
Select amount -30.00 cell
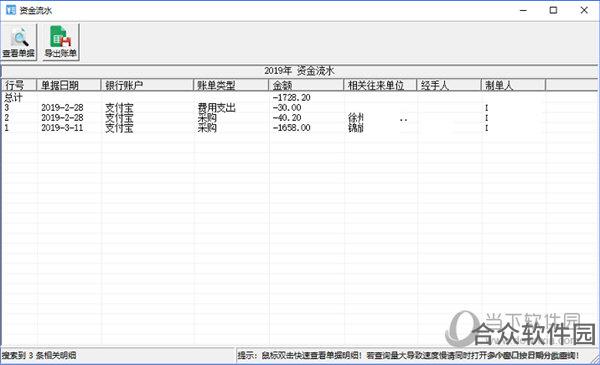pyautogui.click(x=287, y=108)
